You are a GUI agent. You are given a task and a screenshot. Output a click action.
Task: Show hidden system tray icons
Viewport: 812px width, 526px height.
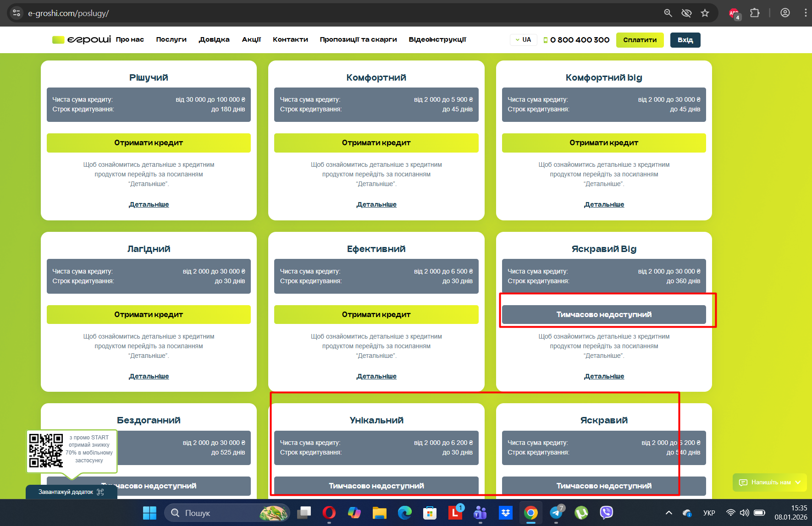point(669,513)
